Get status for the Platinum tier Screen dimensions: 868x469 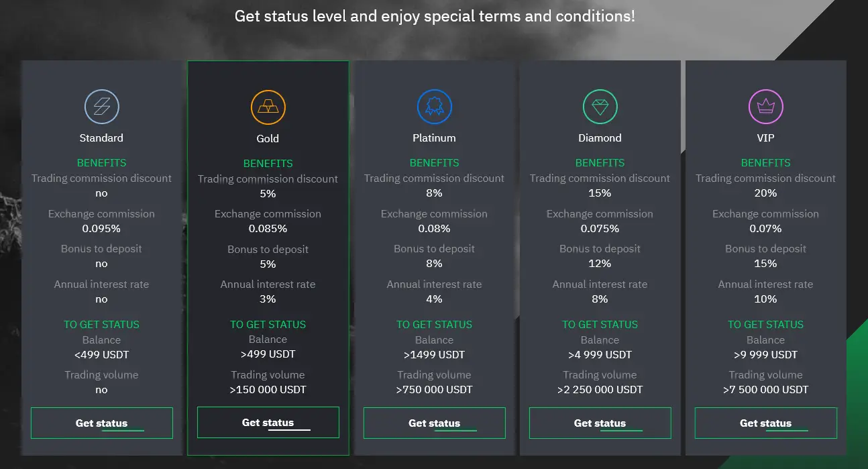pos(435,423)
